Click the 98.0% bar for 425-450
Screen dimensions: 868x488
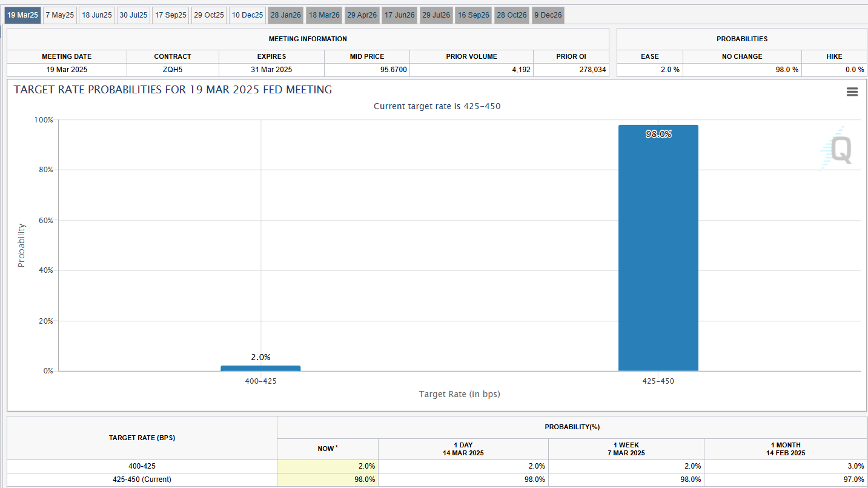658,249
